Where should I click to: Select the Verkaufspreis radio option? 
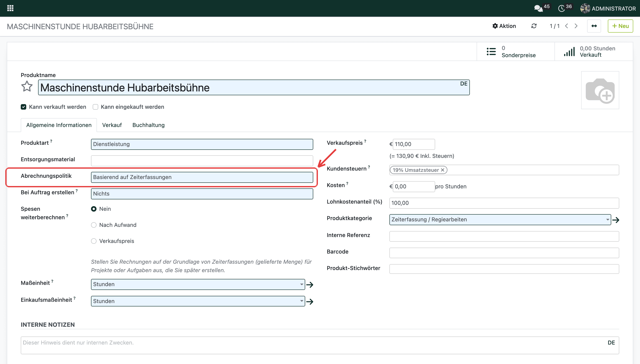click(94, 241)
